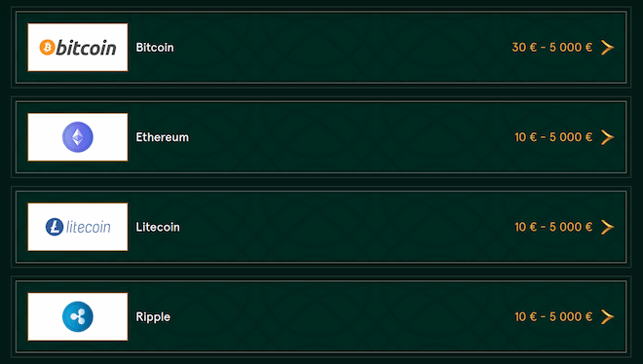
Task: Open Ethereum via its golden arrow
Action: coord(607,137)
